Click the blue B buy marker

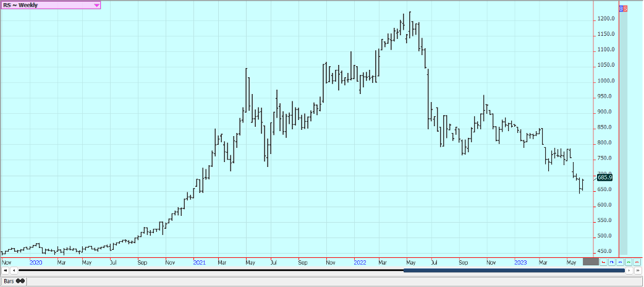[x=621, y=8]
